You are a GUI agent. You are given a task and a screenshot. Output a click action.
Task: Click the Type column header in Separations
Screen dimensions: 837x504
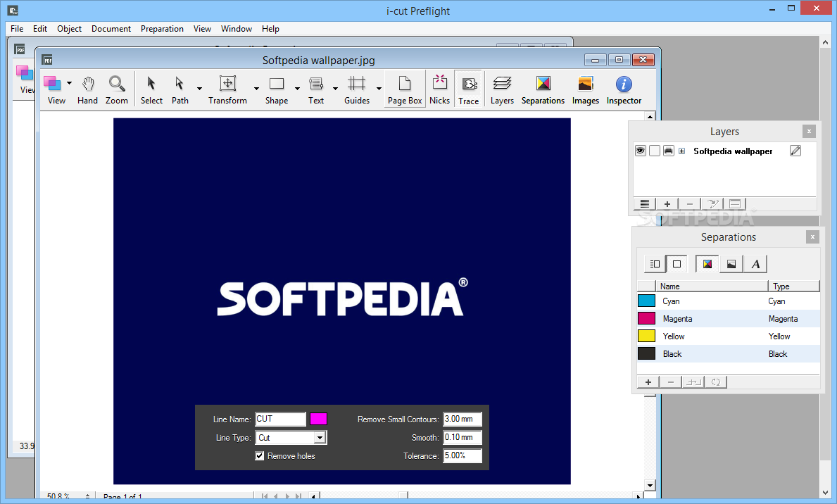click(x=794, y=286)
